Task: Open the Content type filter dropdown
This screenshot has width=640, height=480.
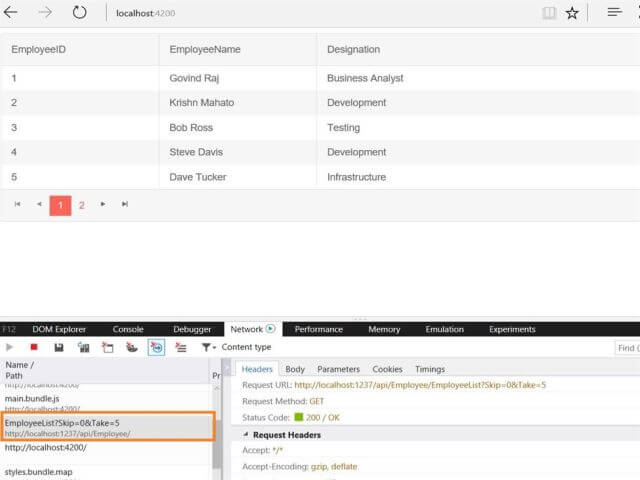Action: (x=236, y=347)
